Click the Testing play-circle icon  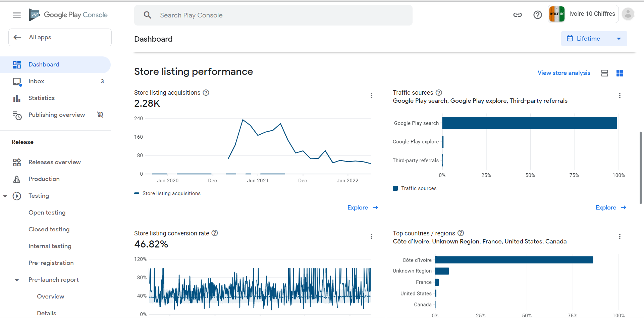point(17,196)
